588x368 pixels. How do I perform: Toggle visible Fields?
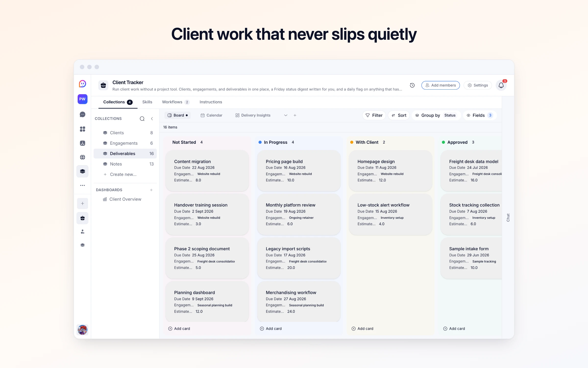point(480,115)
